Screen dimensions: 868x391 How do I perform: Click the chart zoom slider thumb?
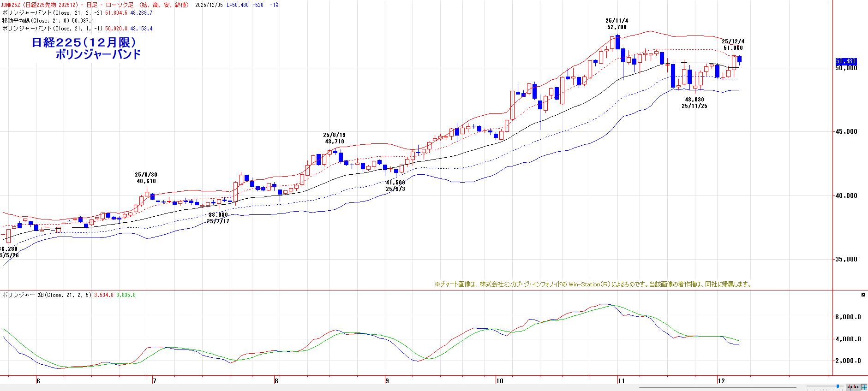(x=838, y=386)
